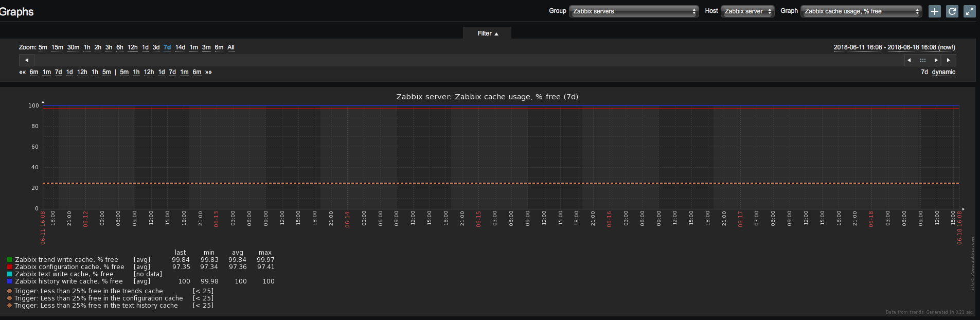Click 'Zabbix configuration cache, % free' legend
Viewport: 980px width, 320px height.
69,267
